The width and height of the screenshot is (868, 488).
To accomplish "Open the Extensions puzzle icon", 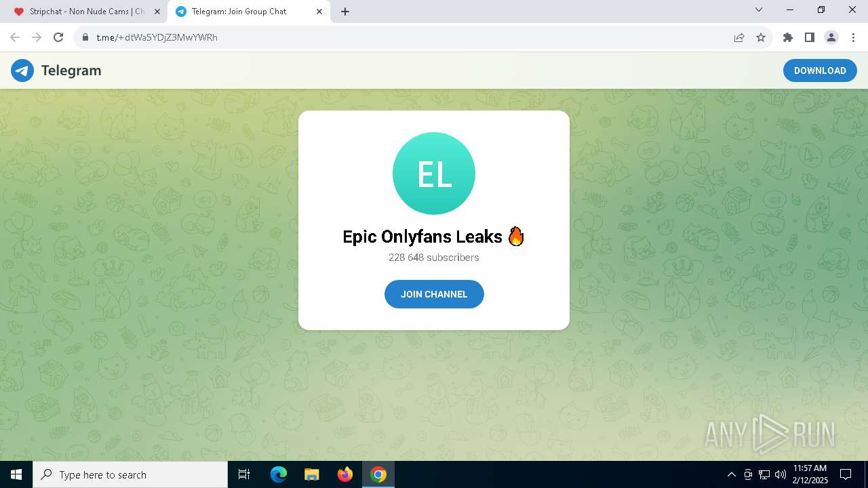I will point(788,37).
